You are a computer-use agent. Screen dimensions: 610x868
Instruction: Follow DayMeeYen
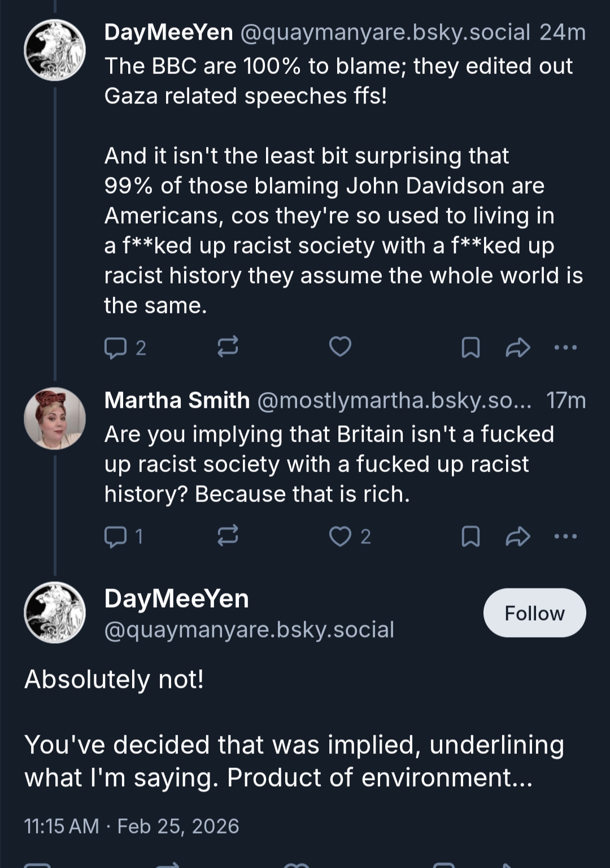(534, 613)
